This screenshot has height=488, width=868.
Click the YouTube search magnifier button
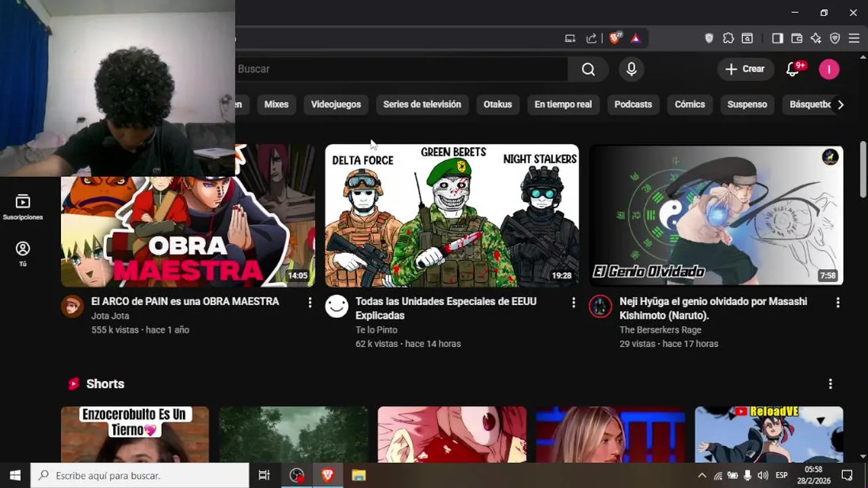[x=588, y=69]
